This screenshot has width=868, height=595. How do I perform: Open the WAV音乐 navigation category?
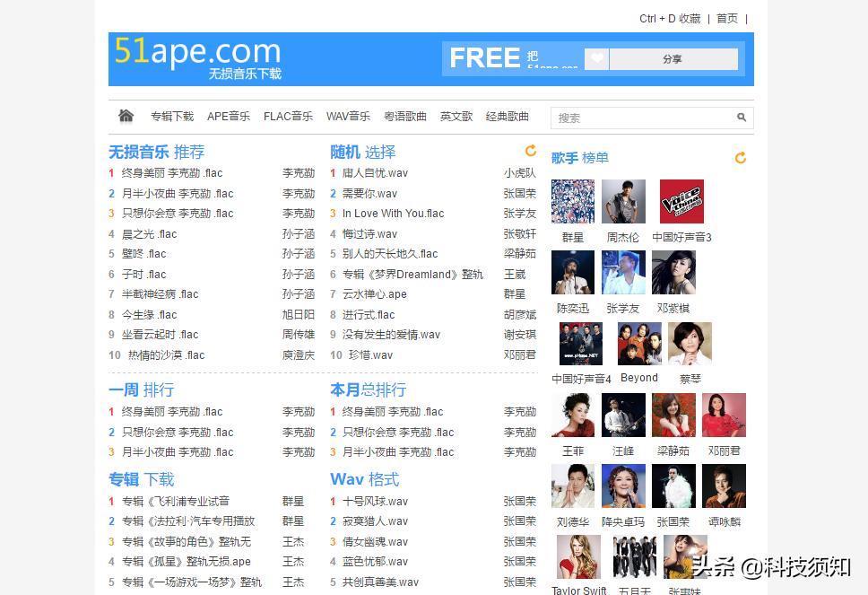tap(348, 116)
